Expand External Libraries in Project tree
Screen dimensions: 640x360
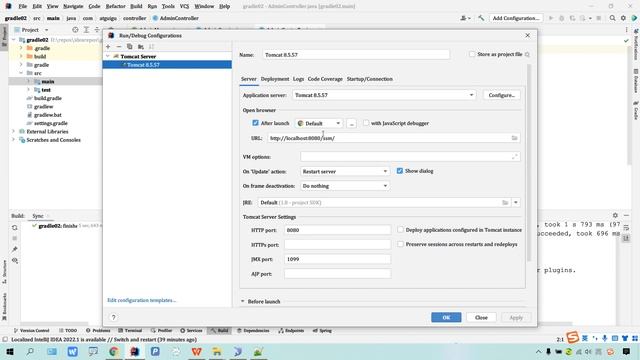coord(13,131)
